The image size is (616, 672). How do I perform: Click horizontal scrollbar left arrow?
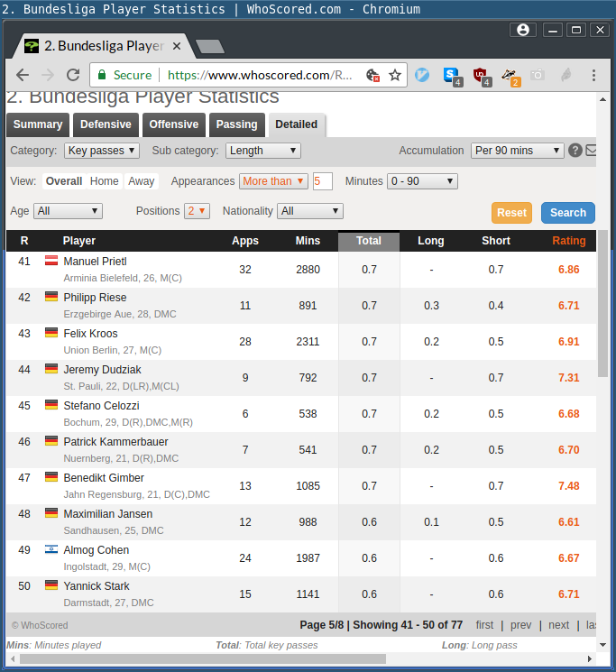pyautogui.click(x=13, y=658)
